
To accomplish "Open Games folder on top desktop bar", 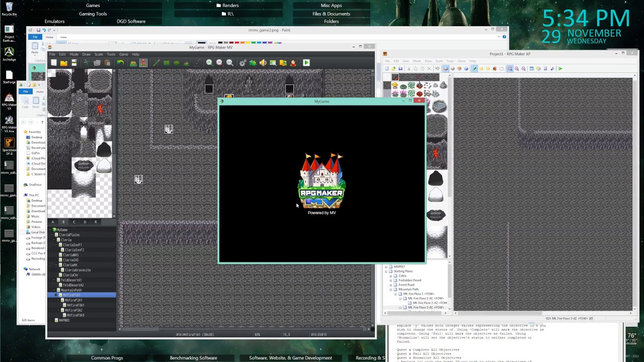I will click(x=93, y=6).
